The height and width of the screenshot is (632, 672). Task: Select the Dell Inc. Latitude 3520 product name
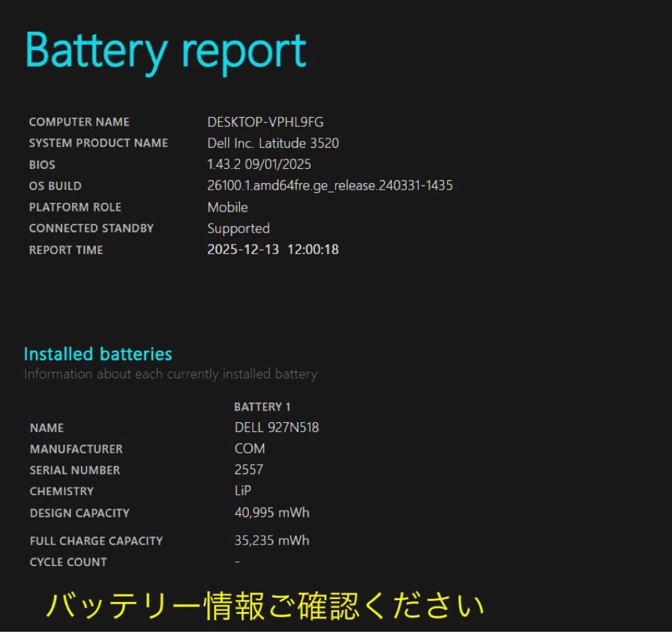tap(273, 143)
